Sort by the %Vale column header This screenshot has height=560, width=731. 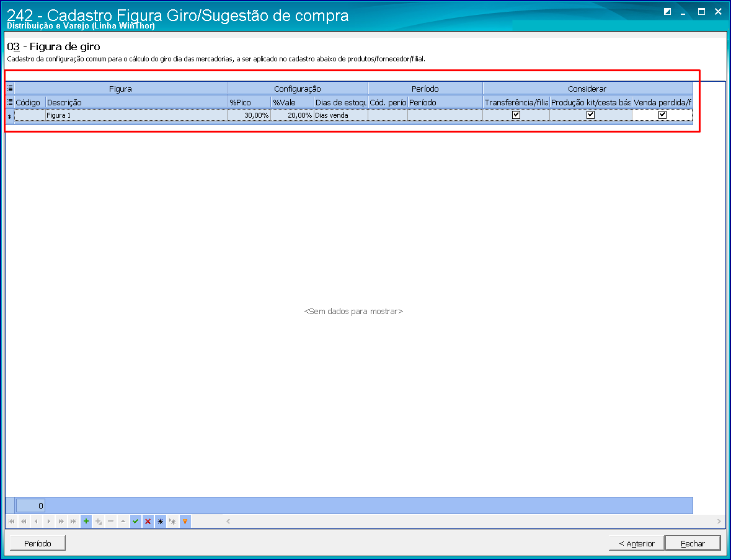coord(292,102)
